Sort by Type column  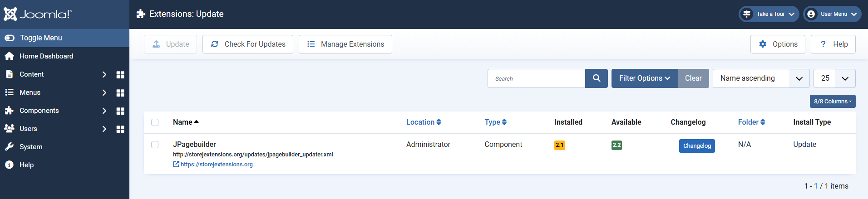[496, 122]
